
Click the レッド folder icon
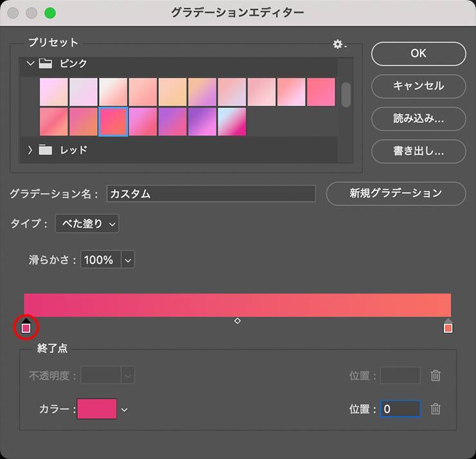pyautogui.click(x=45, y=150)
